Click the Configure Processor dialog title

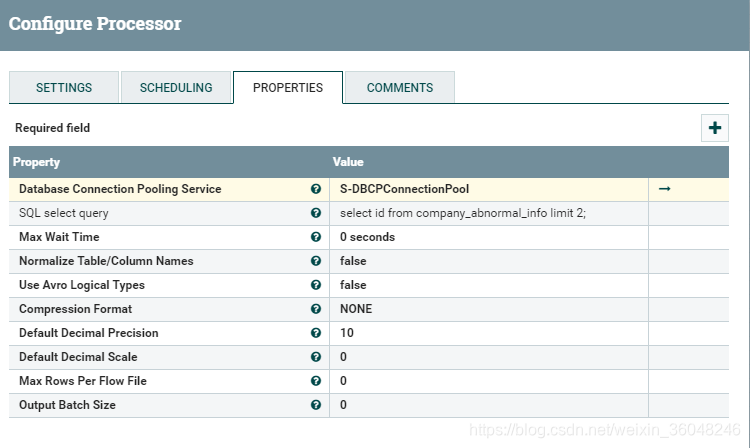[95, 23]
